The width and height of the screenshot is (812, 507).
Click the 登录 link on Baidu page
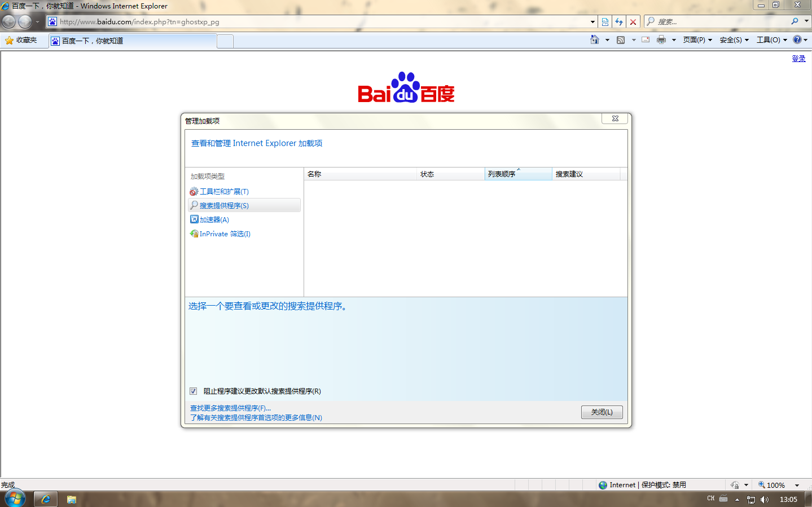click(798, 59)
